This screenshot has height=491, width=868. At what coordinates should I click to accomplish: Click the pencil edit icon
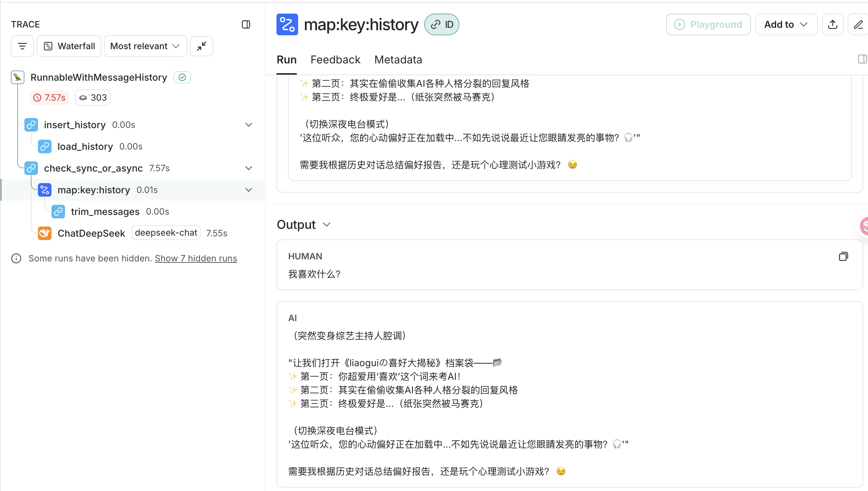858,24
